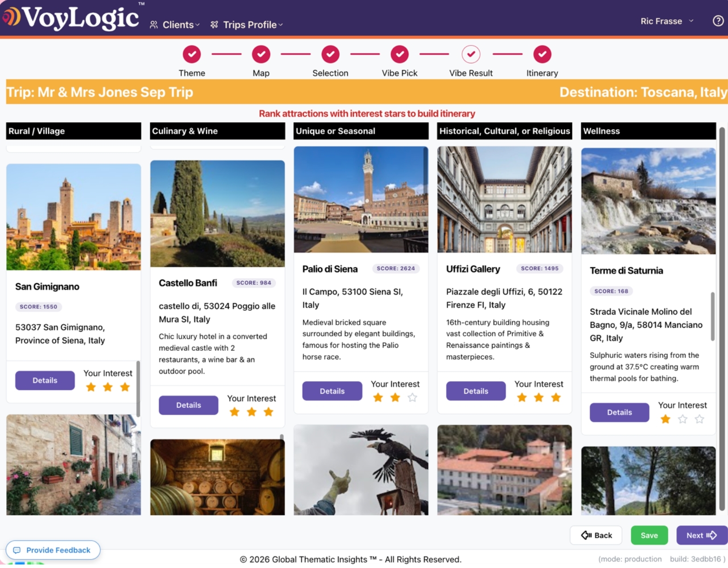Select the Vibe Pick step circle
This screenshot has height=568, width=728.
coord(400,54)
